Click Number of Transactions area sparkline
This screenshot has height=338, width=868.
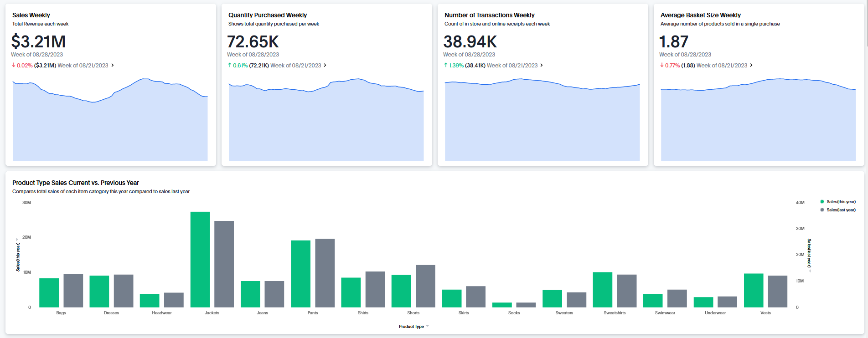pyautogui.click(x=542, y=120)
